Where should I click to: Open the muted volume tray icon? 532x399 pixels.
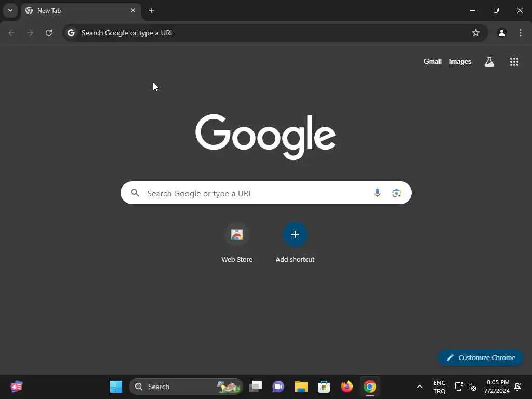[472, 387]
